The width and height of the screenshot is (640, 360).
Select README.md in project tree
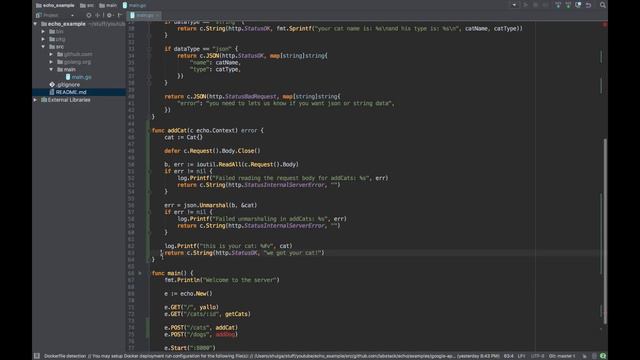79,92
